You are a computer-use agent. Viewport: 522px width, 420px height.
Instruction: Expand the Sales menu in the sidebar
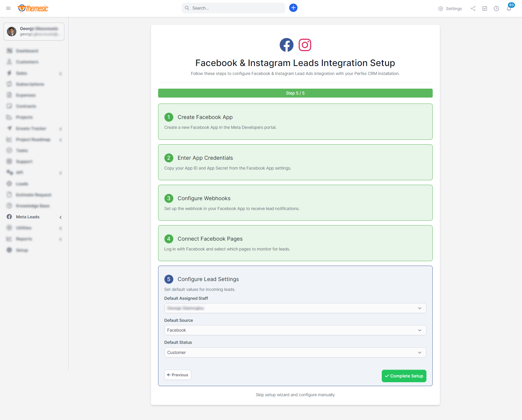[21, 73]
